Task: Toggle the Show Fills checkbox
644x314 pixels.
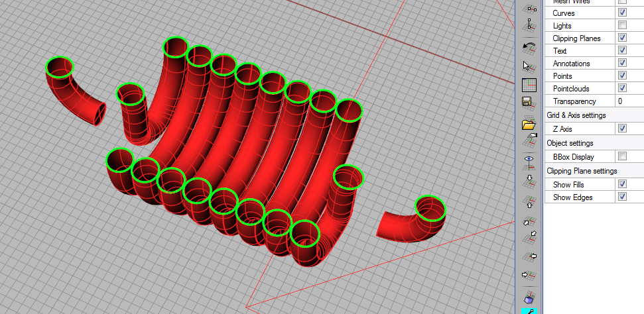Action: (622, 184)
